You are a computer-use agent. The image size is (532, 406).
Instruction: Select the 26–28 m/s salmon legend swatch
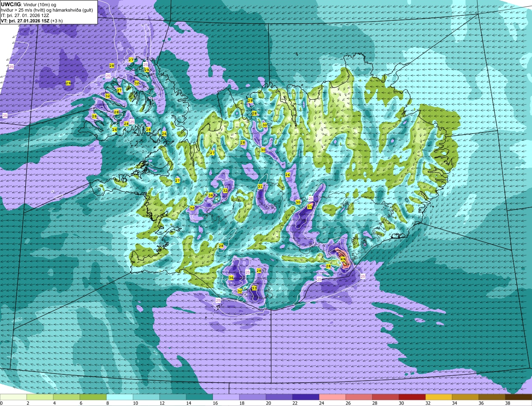click(x=359, y=397)
